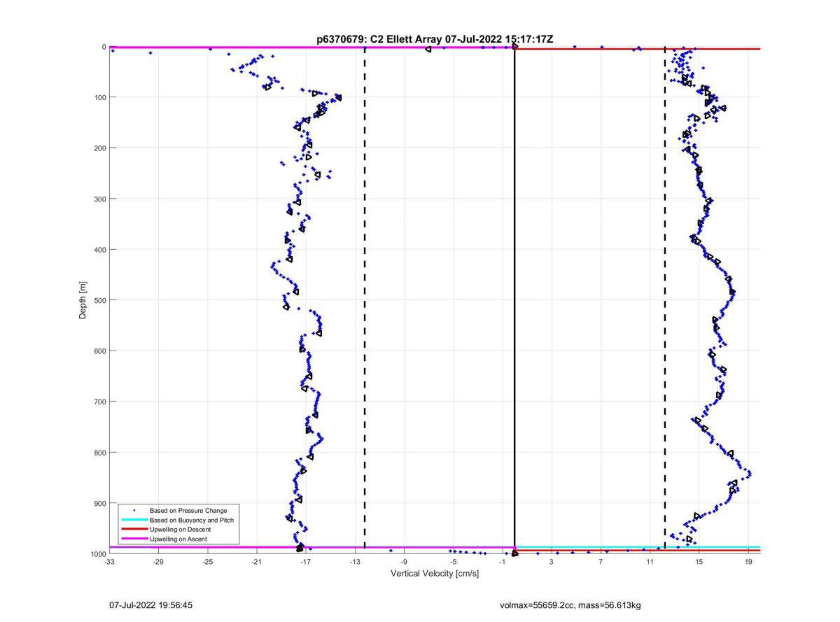Click the x-axis tick label '11'
This screenshot has height=622, width=840.
pos(650,562)
